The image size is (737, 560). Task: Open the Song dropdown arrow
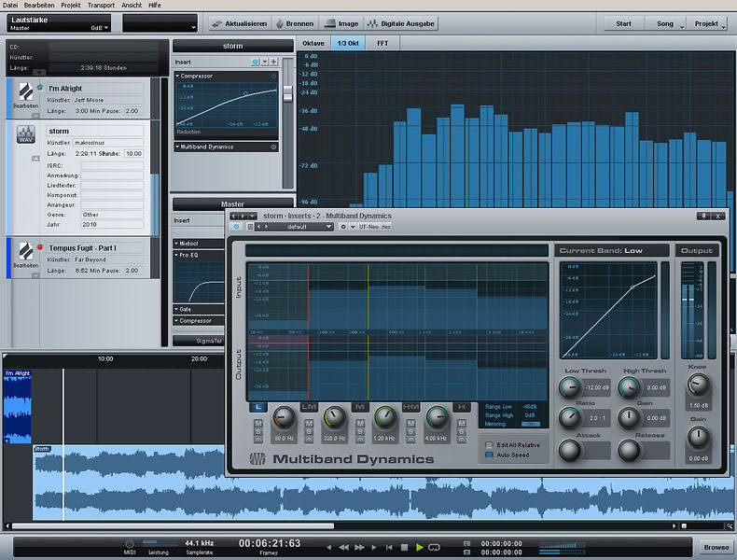[682, 27]
